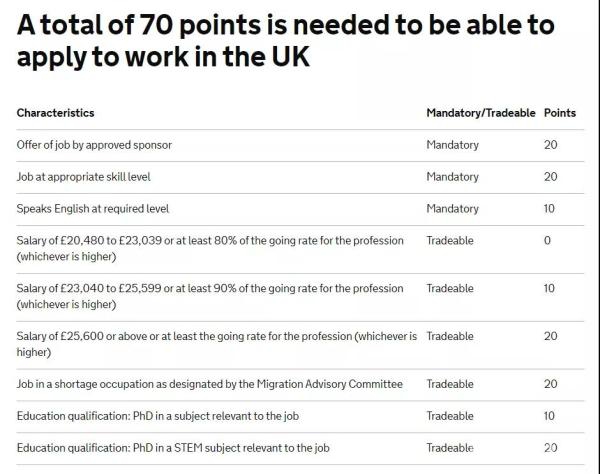Click the £20,480 to £23,039 salary description
Viewport: 600px width, 474px height.
coord(210,248)
